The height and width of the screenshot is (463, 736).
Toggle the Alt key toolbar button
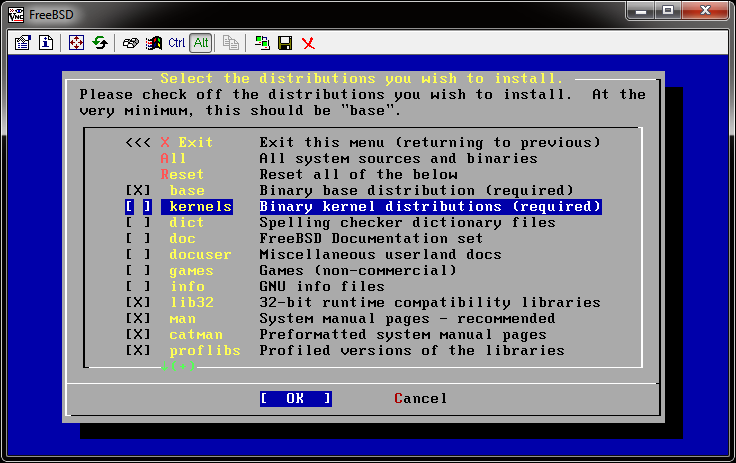point(201,43)
